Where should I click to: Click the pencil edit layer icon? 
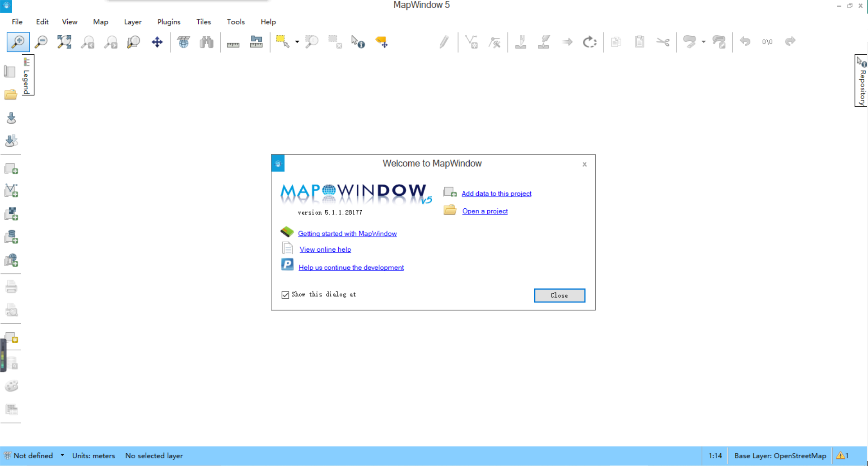point(444,42)
